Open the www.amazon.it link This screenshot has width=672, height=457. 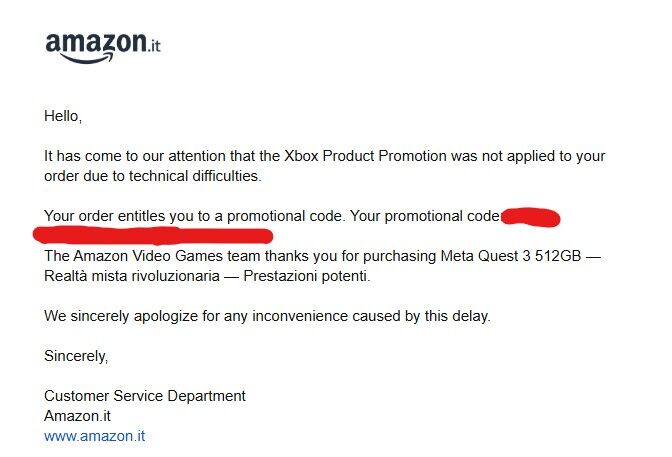click(94, 436)
